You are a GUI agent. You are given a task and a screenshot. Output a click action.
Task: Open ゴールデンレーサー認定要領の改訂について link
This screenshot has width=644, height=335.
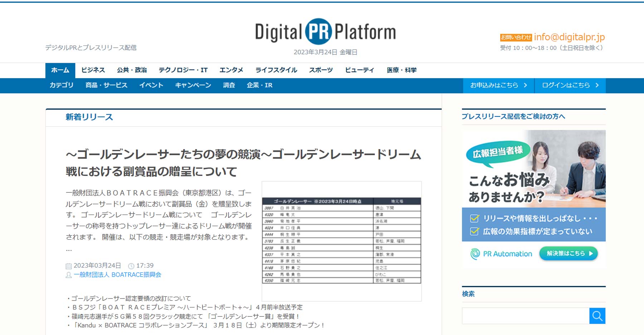pos(131,298)
